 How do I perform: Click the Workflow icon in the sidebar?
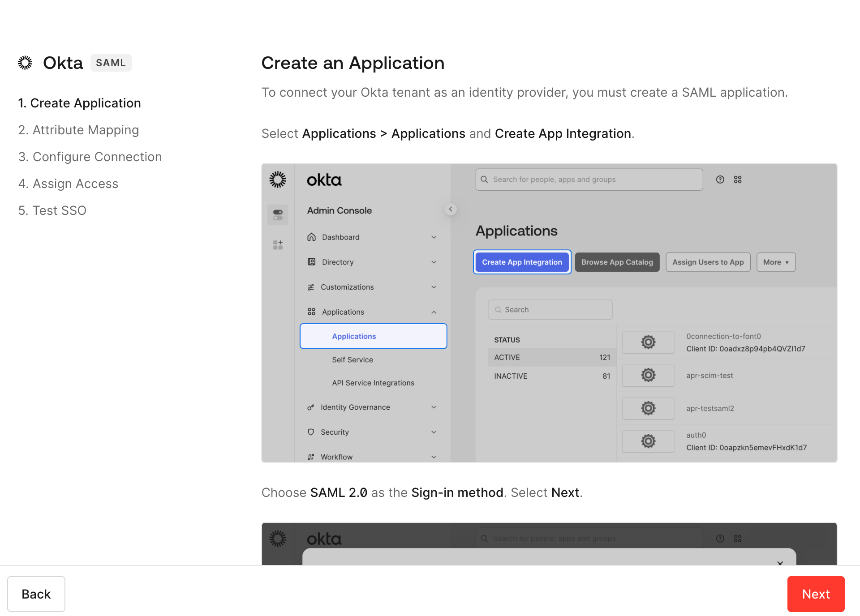pyautogui.click(x=311, y=457)
